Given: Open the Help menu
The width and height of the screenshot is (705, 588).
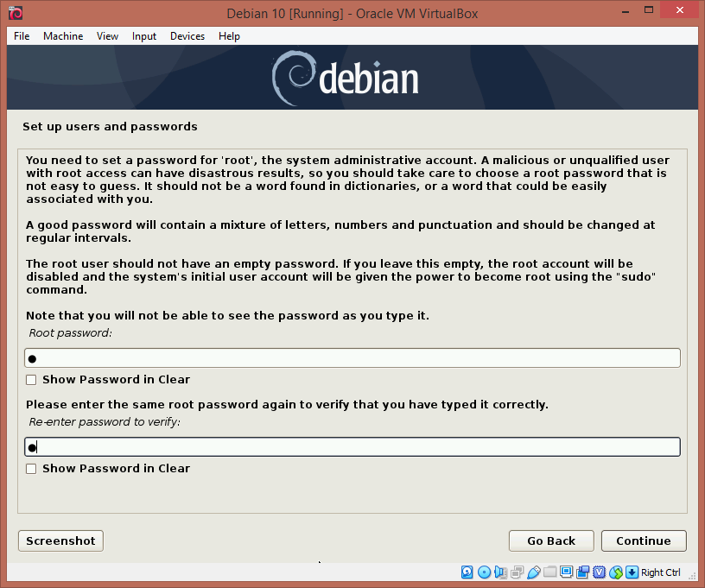Looking at the screenshot, I should point(229,36).
